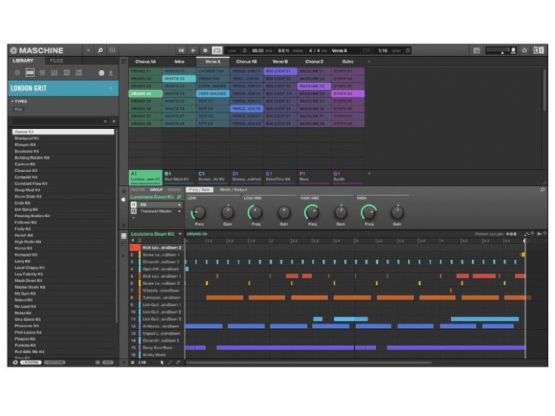
Task: Click the restart (skip to start) transport button
Action: pyautogui.click(x=181, y=51)
